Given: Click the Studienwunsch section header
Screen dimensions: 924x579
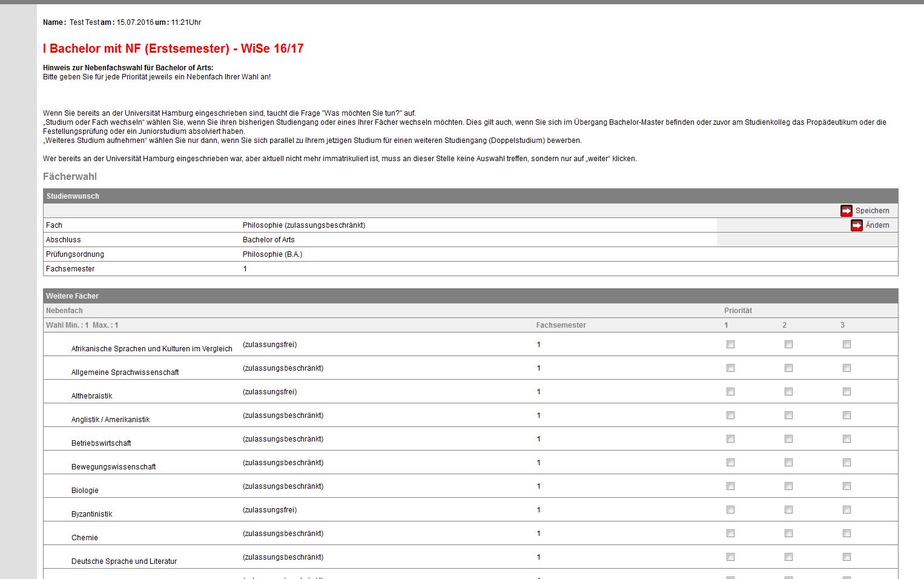Looking at the screenshot, I should coord(73,196).
